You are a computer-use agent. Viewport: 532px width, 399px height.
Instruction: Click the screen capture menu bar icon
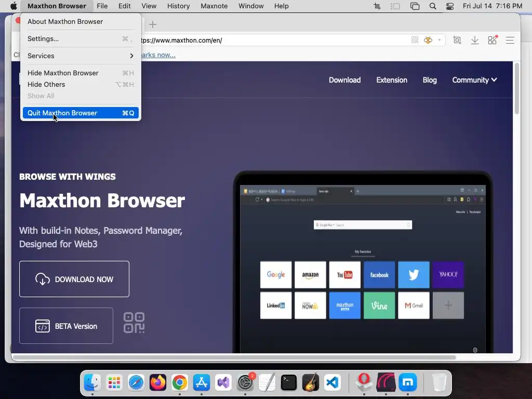click(377, 6)
